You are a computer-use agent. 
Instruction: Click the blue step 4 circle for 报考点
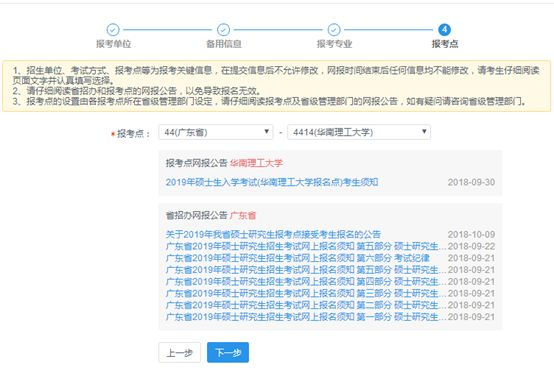point(444,30)
